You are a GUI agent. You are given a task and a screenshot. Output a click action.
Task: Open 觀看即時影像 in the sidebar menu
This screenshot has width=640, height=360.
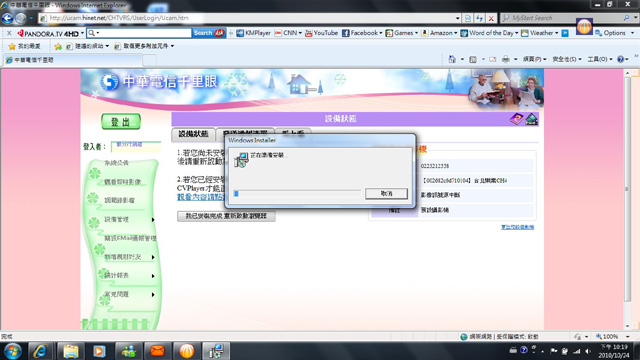click(x=122, y=182)
